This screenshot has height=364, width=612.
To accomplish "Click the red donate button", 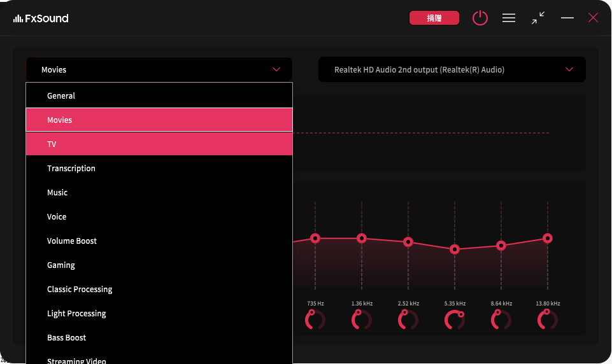I will click(434, 18).
